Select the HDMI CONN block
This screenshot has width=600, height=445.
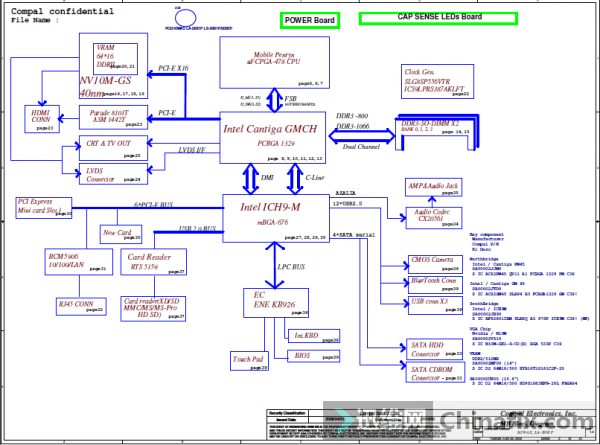(x=42, y=119)
